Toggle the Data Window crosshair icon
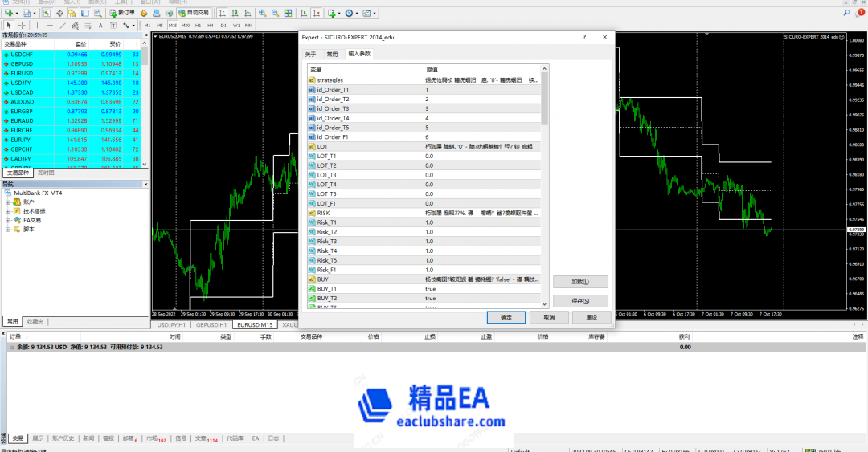Image resolution: width=868 pixels, height=452 pixels. pos(59,13)
